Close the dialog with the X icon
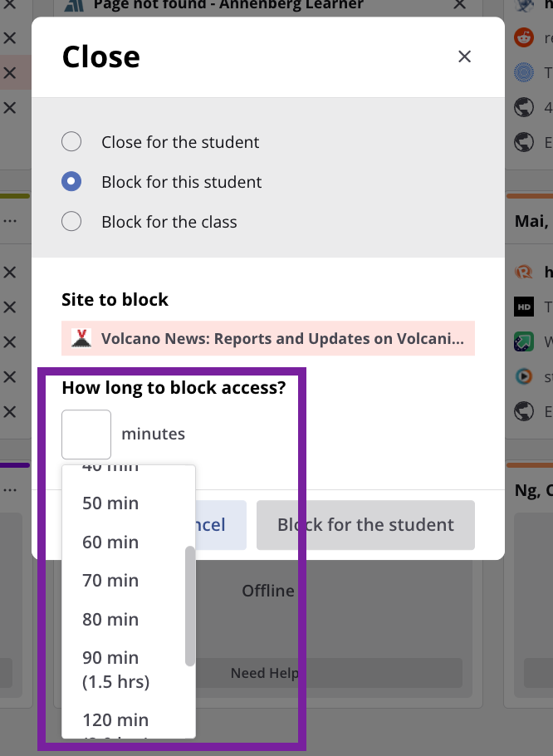553x756 pixels. pos(464,56)
